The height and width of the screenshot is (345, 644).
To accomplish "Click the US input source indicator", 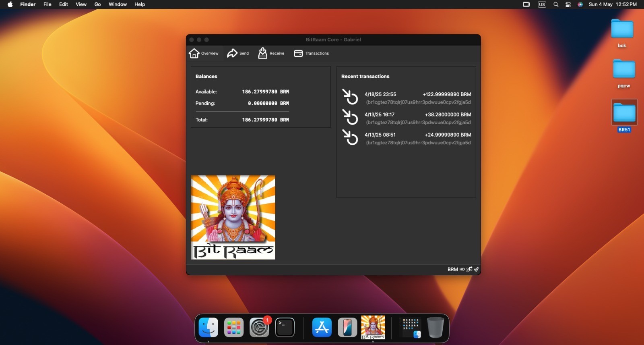I will [x=542, y=4].
